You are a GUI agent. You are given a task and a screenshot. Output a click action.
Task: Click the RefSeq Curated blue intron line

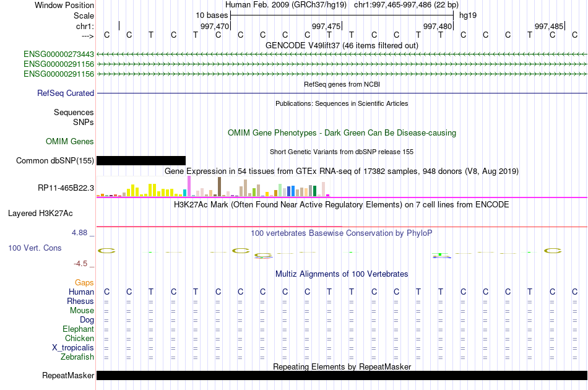(342, 93)
